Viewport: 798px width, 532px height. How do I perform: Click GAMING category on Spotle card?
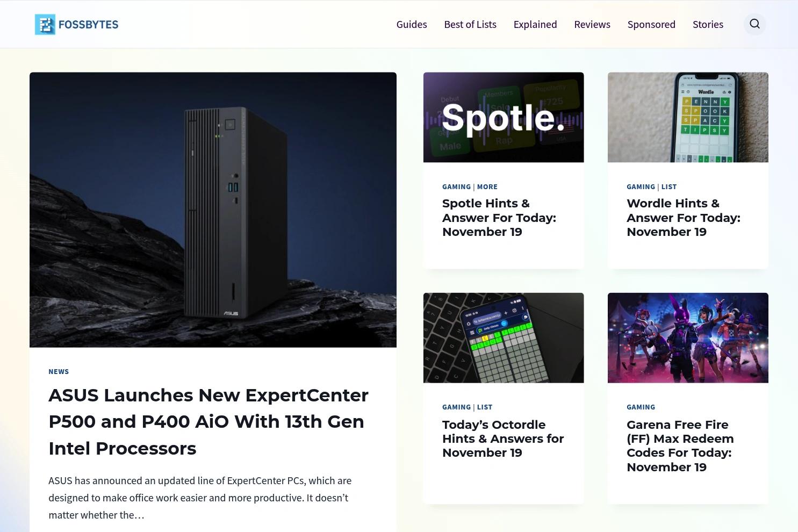456,186
